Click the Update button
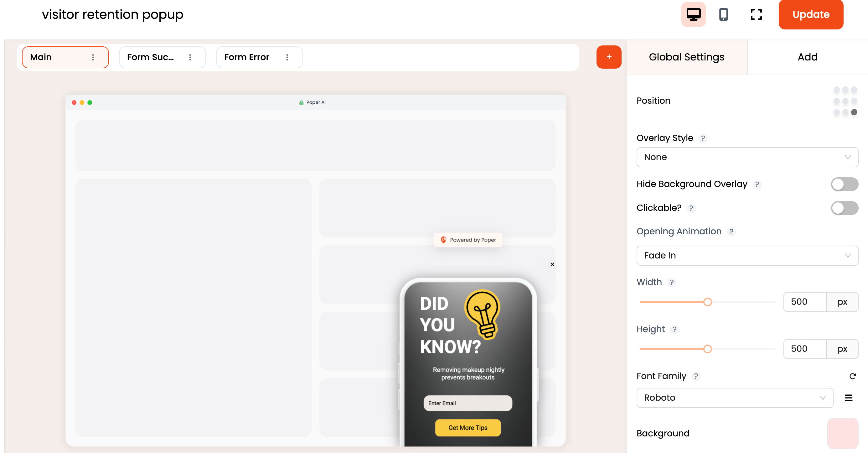868x453 pixels. pos(811,14)
